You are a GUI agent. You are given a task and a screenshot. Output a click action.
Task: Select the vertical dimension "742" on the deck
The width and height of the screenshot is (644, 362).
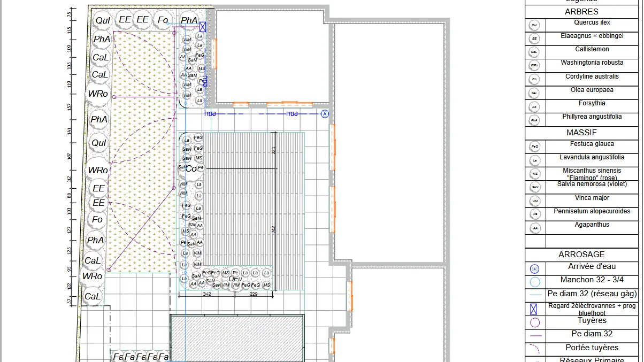click(x=274, y=230)
